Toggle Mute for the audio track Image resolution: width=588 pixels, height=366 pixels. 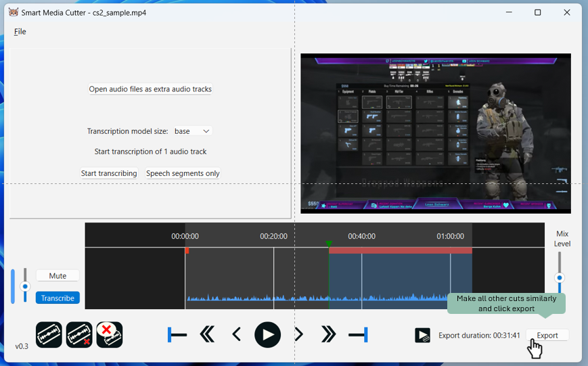(x=58, y=276)
